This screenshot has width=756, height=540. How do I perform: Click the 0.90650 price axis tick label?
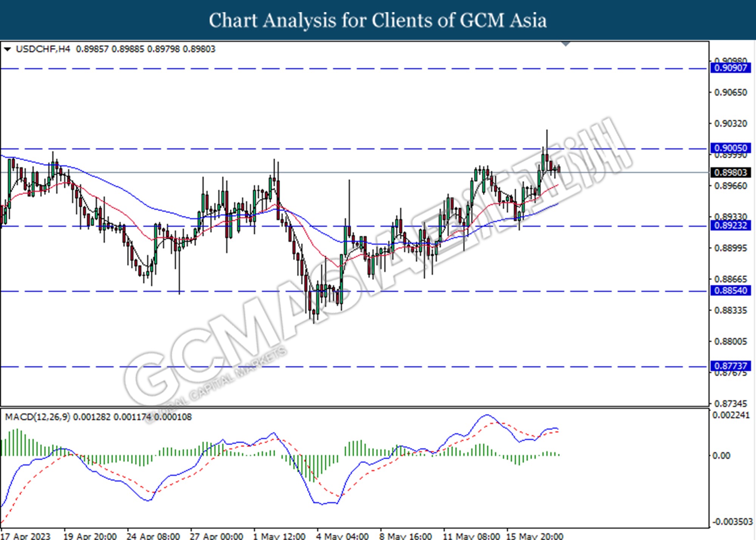730,93
